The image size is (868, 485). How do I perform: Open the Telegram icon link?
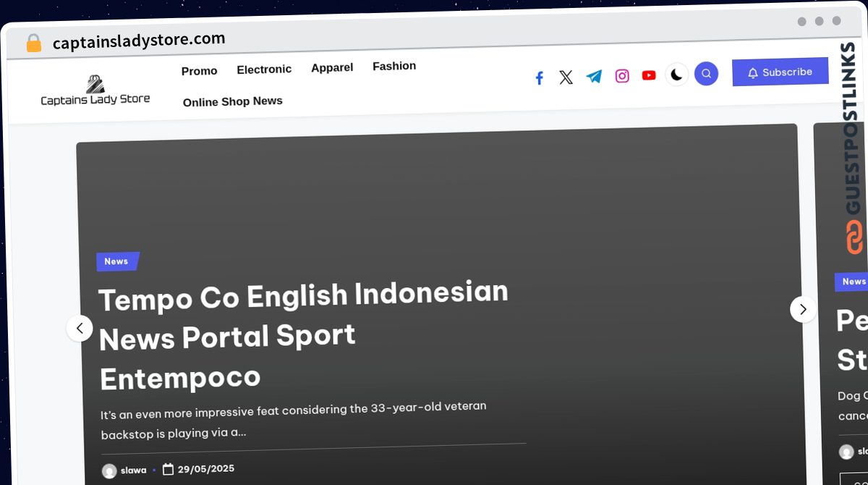(594, 77)
